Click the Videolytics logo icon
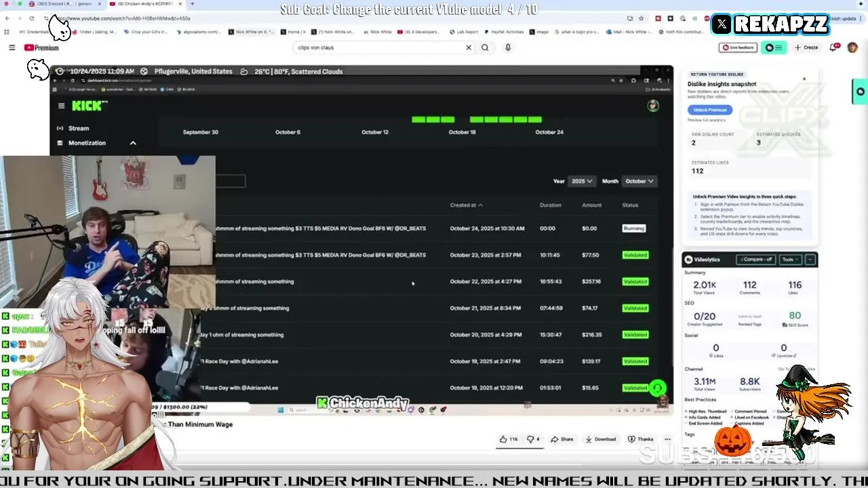This screenshot has height=488, width=868. point(688,260)
